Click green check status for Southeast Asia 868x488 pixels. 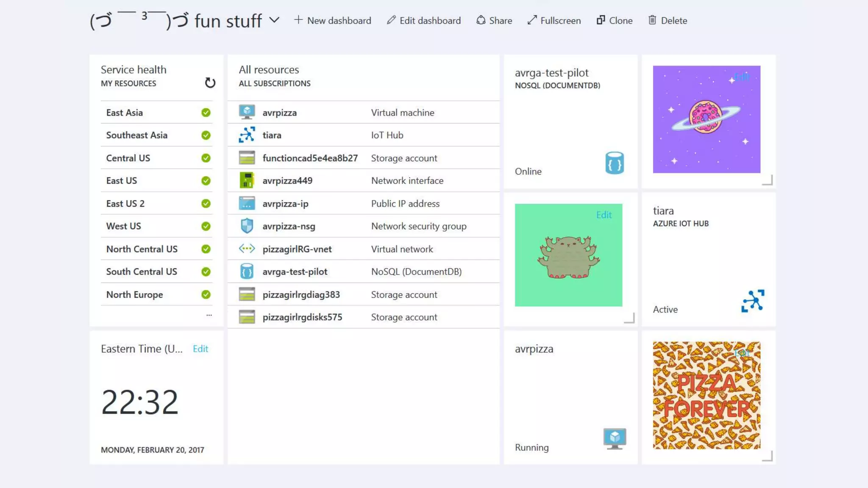point(206,135)
